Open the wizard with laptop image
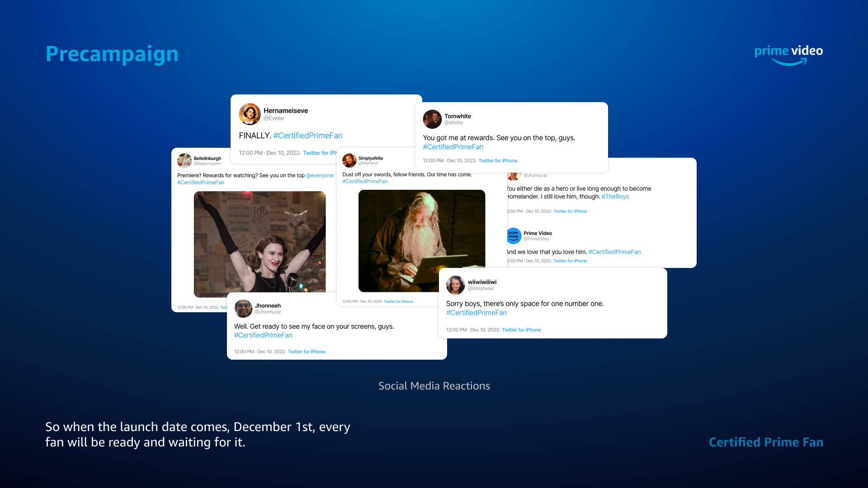The image size is (868, 488). [x=422, y=241]
